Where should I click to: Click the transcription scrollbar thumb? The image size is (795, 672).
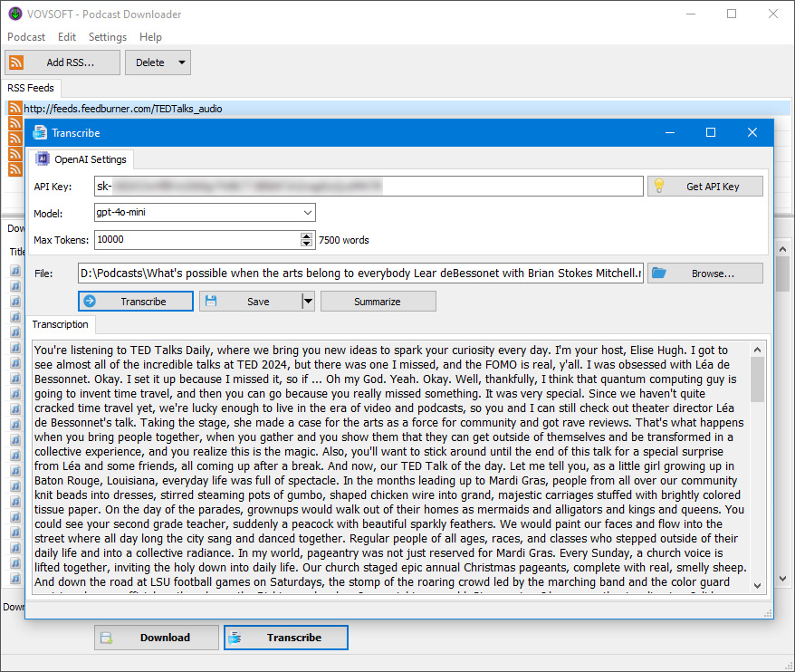(x=758, y=379)
